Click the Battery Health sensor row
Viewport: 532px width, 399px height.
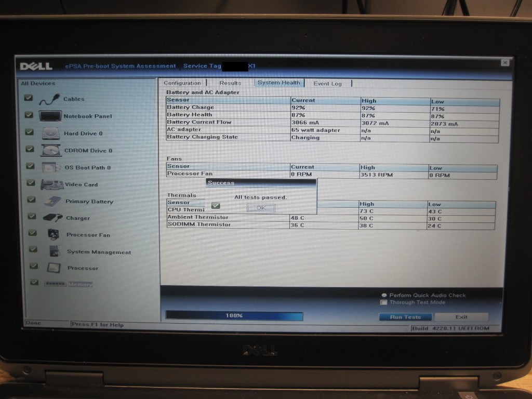point(332,115)
